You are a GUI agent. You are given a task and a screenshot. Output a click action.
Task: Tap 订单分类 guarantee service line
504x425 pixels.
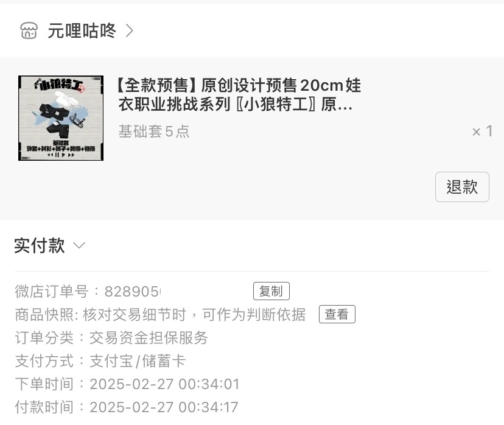(x=111, y=338)
